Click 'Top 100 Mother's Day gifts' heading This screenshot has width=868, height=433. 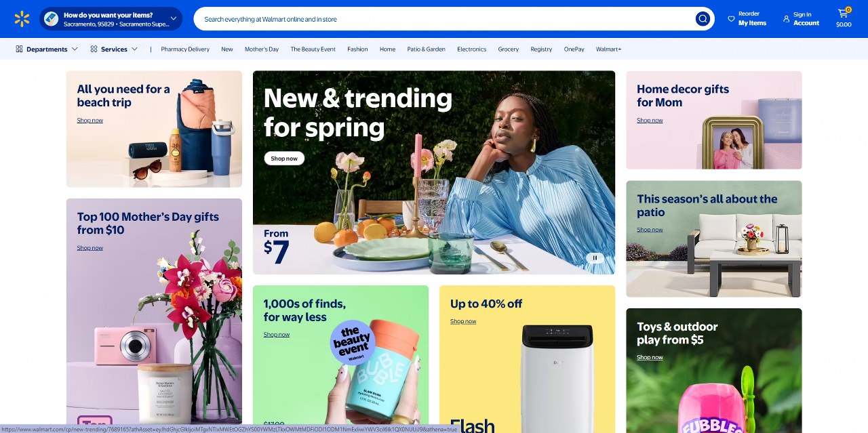point(148,223)
